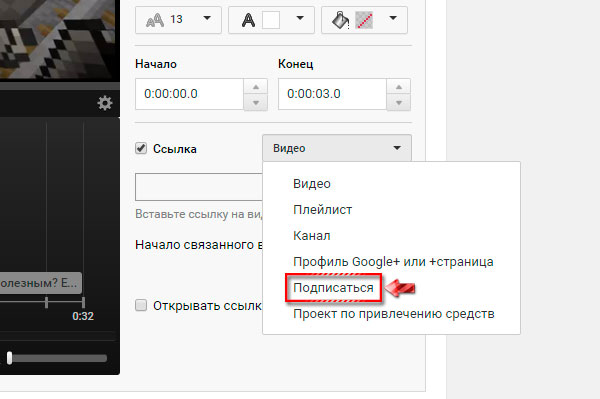The width and height of the screenshot is (600, 399).
Task: Decrease the Начало start time
Action: coord(256,102)
